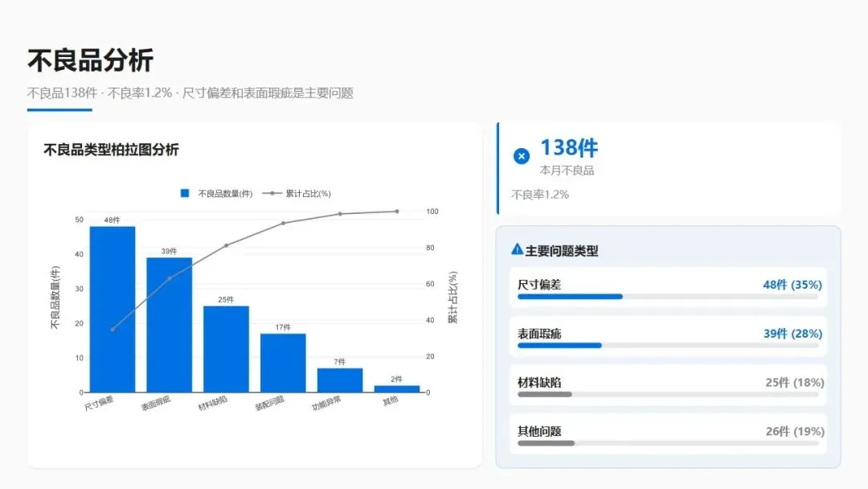Select the 25件 bar for 材料缺陷
The image size is (868, 489).
click(226, 349)
